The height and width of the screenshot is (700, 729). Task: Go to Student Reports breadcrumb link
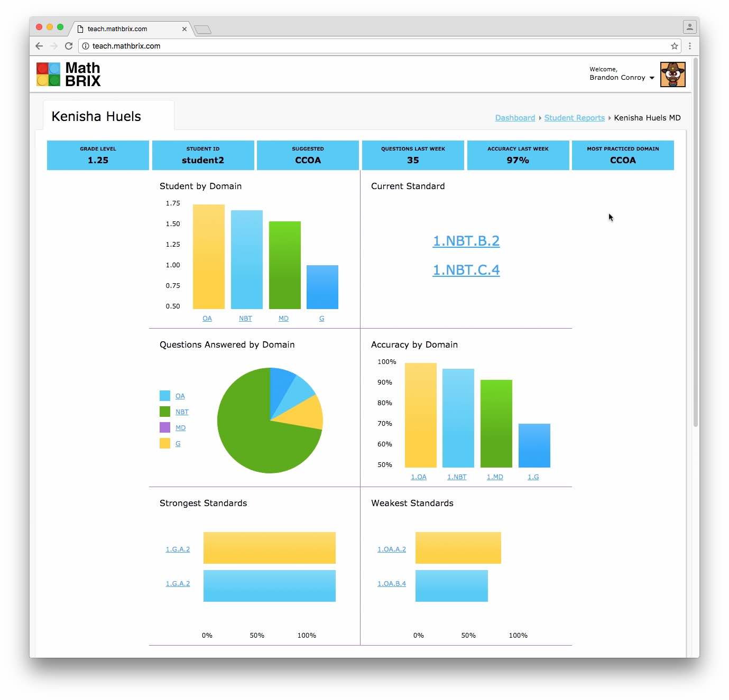tap(574, 118)
